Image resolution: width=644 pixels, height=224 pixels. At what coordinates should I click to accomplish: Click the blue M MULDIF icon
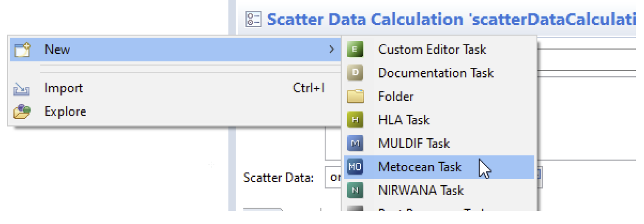(x=355, y=144)
